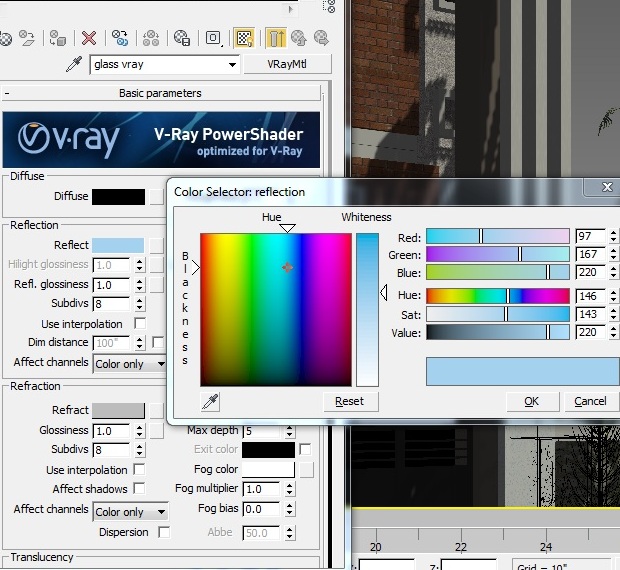Click the Green value field showing 167
The height and width of the screenshot is (570, 620).
pos(590,254)
